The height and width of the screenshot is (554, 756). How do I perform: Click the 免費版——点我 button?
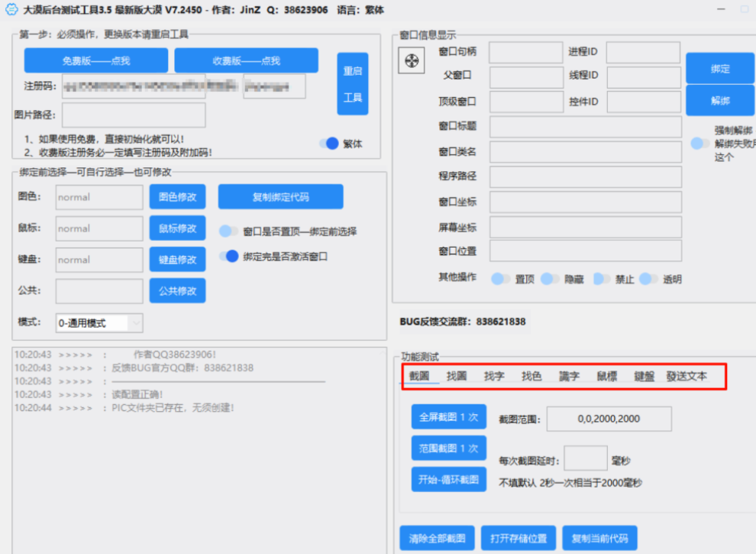[x=97, y=59]
